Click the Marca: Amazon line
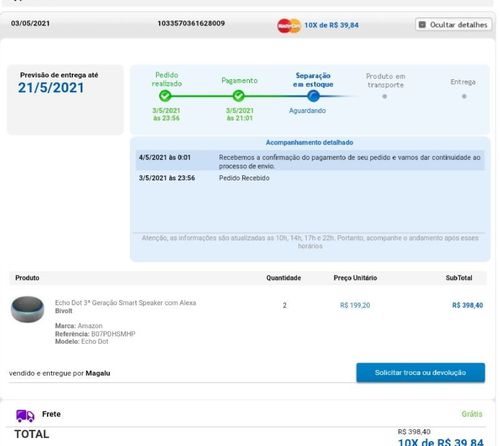The height and width of the screenshot is (446, 500). (79, 326)
